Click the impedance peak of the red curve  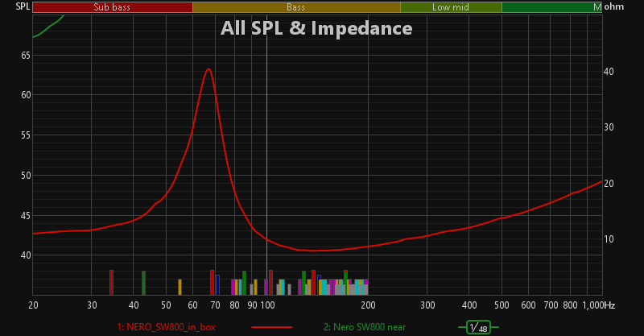(x=208, y=69)
